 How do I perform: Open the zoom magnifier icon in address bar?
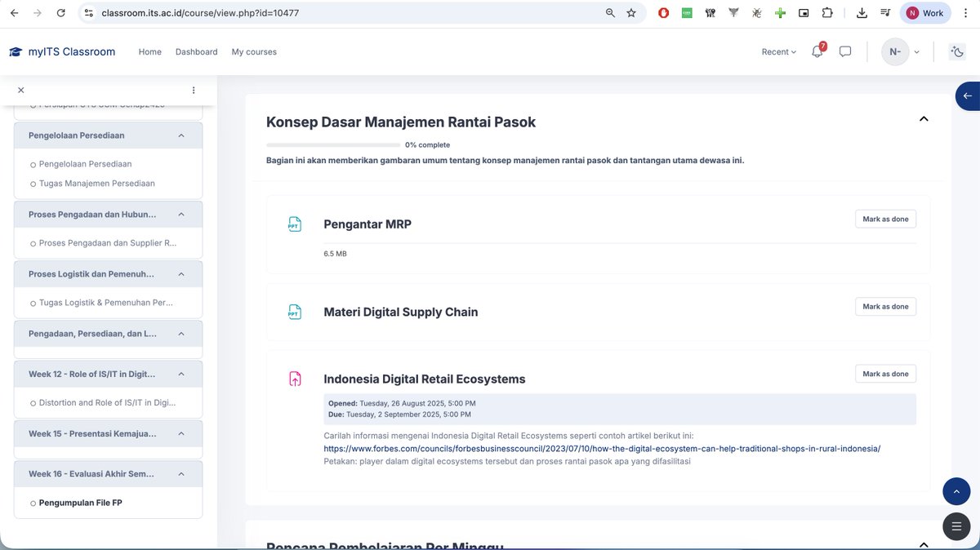click(x=611, y=13)
